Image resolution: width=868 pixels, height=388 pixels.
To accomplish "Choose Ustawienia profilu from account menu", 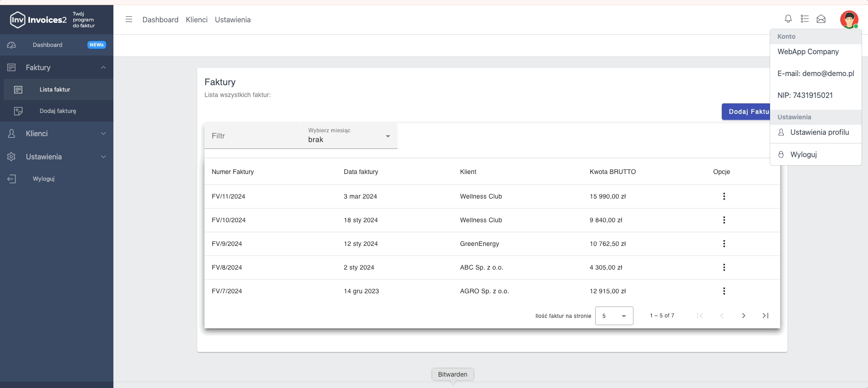I will coord(816,132).
